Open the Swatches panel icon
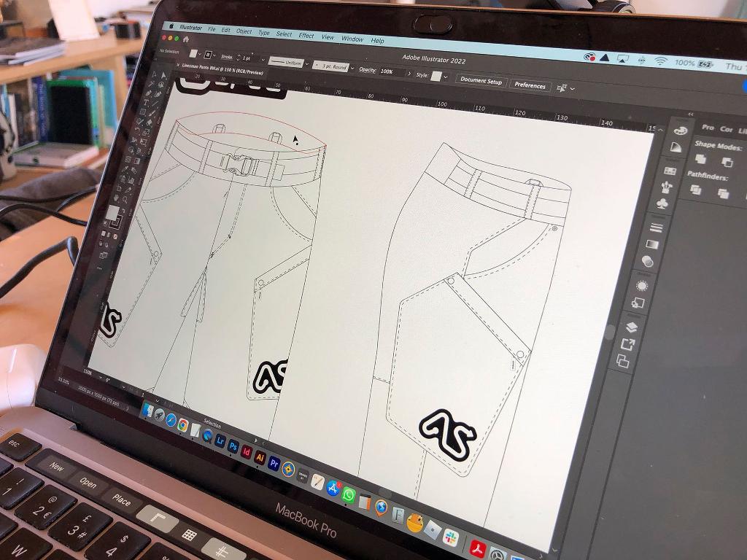Screen dimensions: 747x560 click(670, 170)
